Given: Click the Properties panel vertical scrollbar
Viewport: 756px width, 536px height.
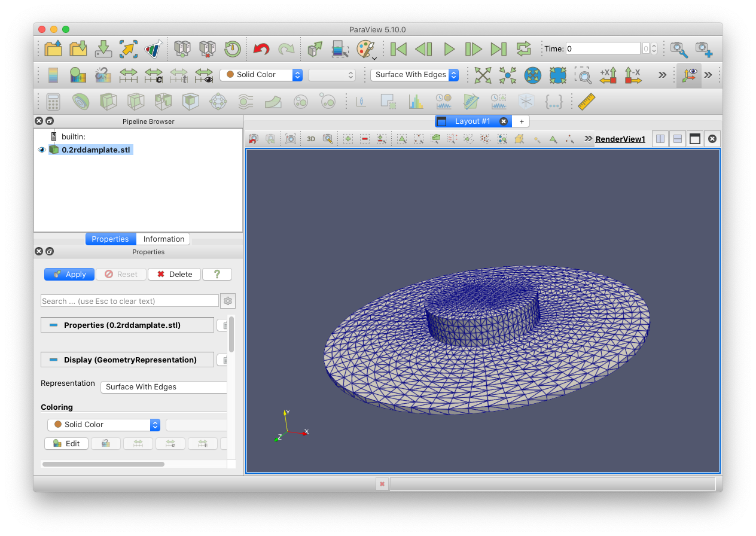Looking at the screenshot, I should coord(231,335).
